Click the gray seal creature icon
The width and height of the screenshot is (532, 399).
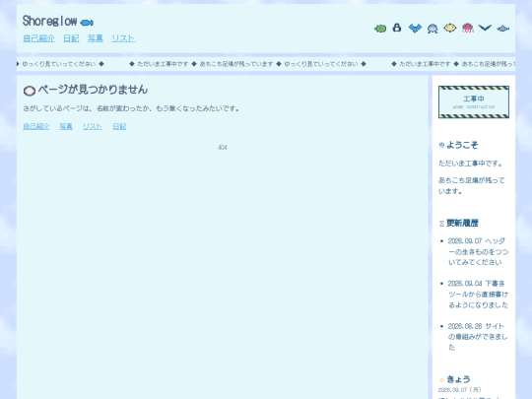pos(432,29)
